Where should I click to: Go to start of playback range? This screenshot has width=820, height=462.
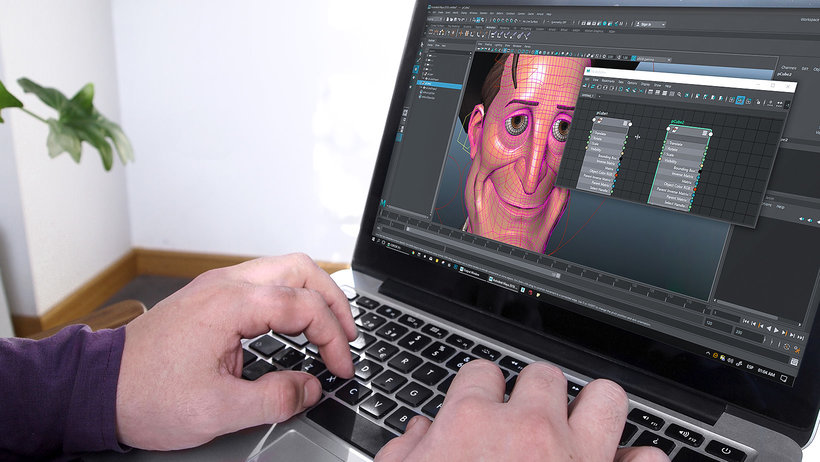(746, 321)
